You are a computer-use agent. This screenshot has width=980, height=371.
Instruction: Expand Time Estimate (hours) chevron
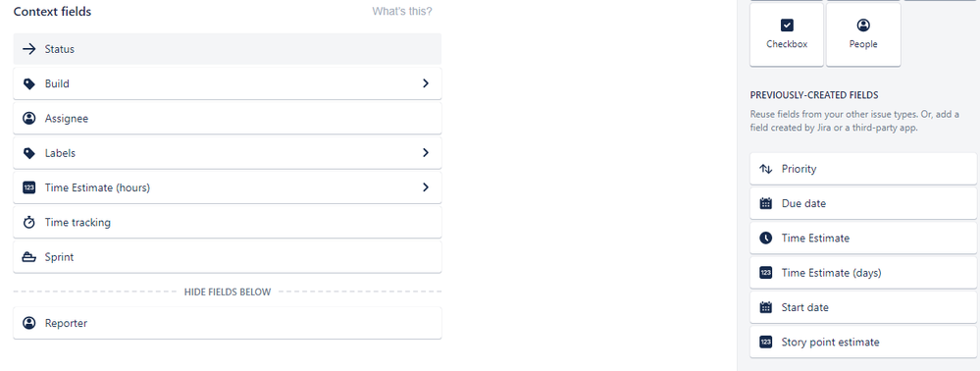426,187
